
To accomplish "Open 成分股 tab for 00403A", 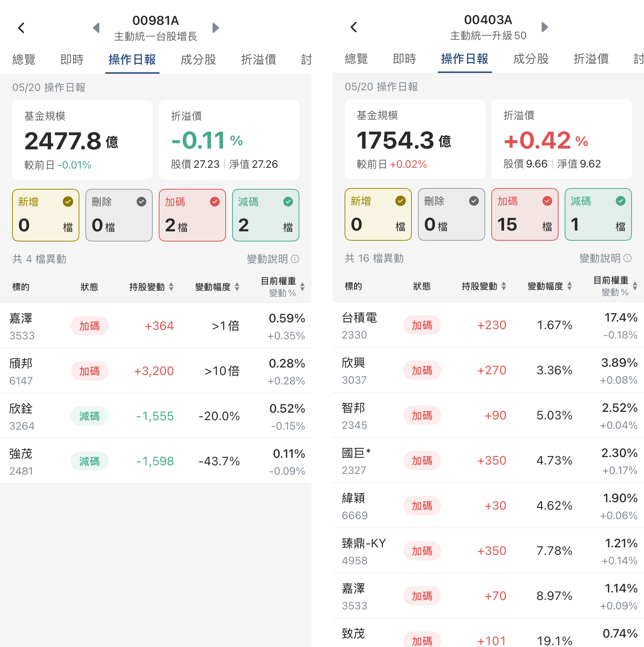I will (531, 59).
